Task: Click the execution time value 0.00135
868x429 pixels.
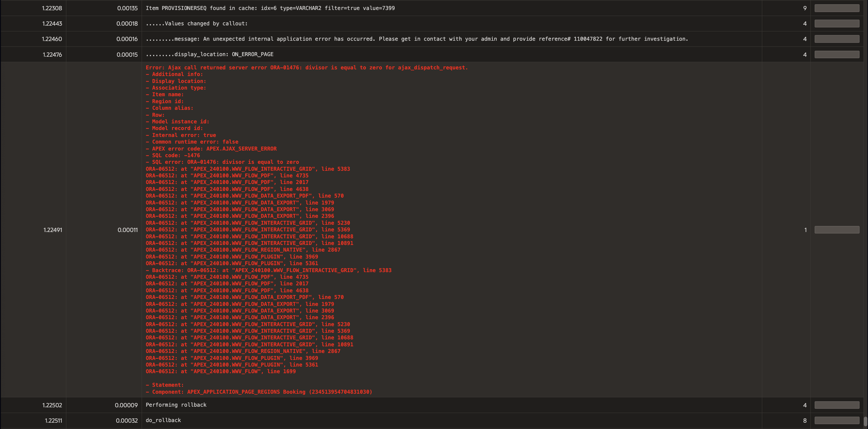Action: (127, 8)
